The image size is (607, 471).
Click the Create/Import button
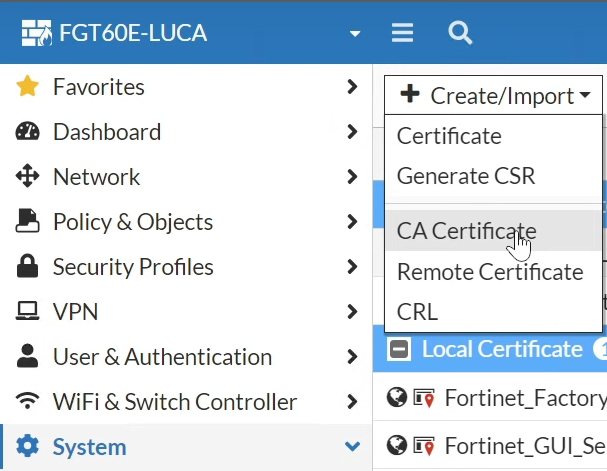(493, 95)
